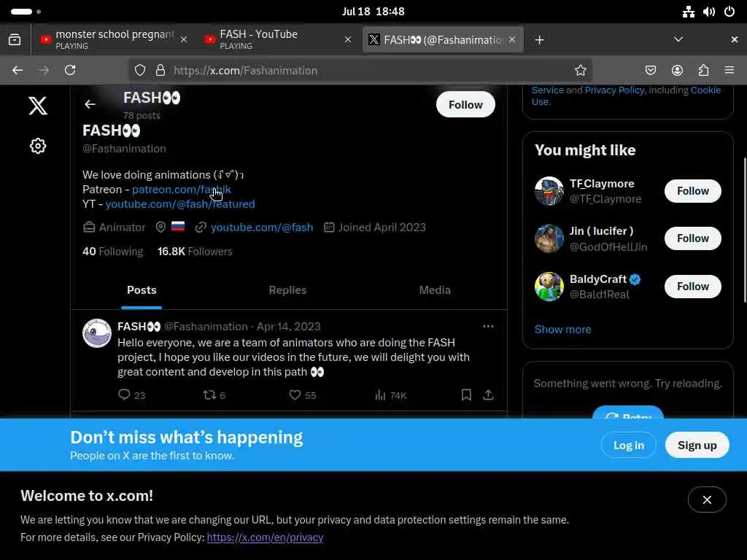Dismiss the Welcome to x.com banner
This screenshot has height=560, width=747.
707,499
